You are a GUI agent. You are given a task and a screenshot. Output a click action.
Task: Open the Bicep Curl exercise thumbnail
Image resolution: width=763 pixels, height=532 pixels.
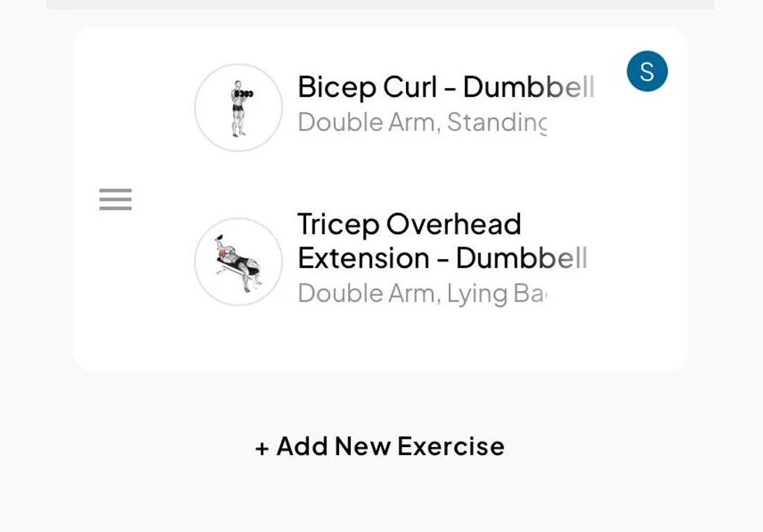pos(238,108)
